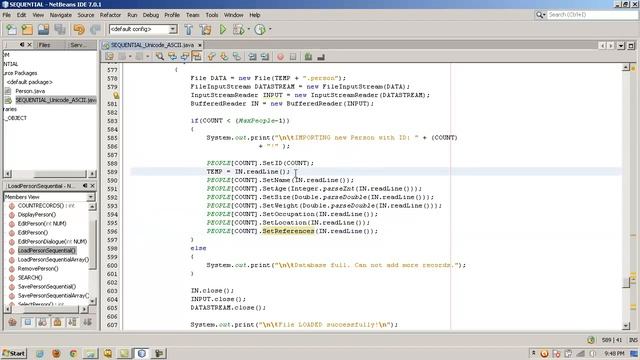Click in the Search (Ctrl+I) field
Image resolution: width=640 pixels, height=360 pixels.
click(592, 15)
